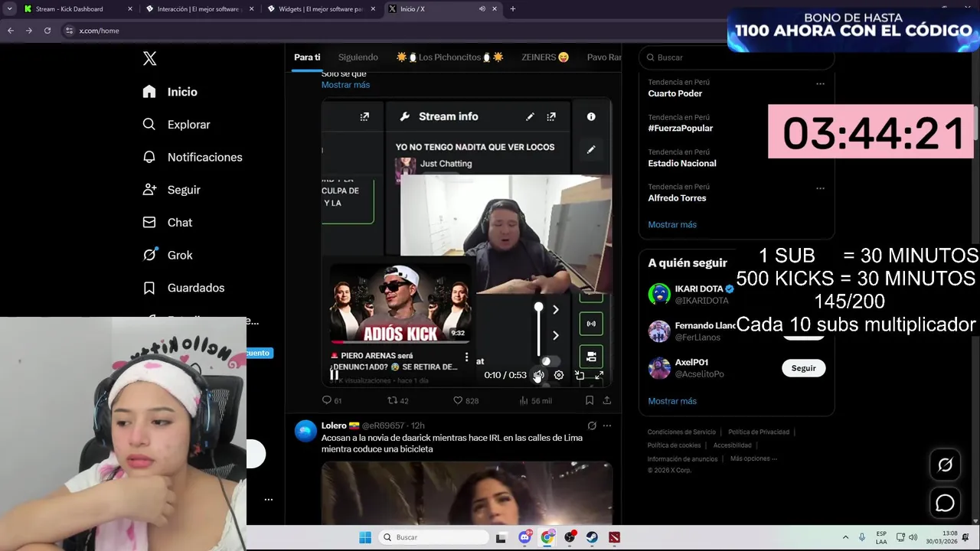Click the X logo in the sidebar
Image resolution: width=980 pixels, height=551 pixels.
[x=150, y=58]
